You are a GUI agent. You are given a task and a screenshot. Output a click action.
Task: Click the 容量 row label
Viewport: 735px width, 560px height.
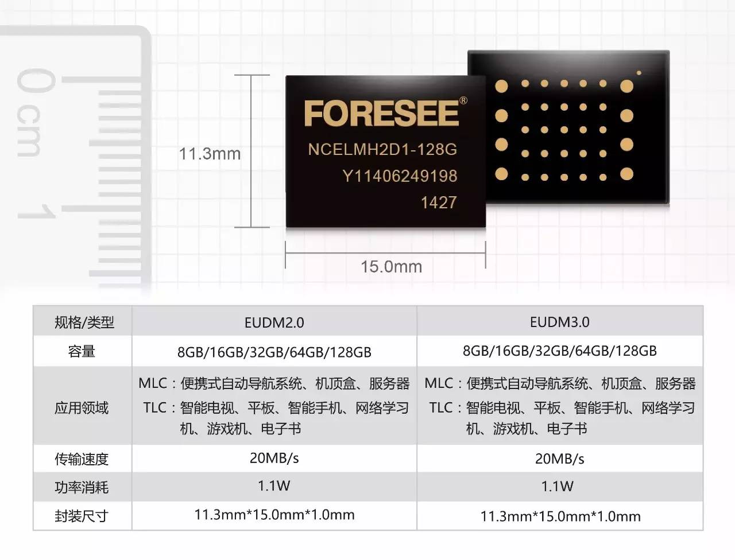point(82,352)
